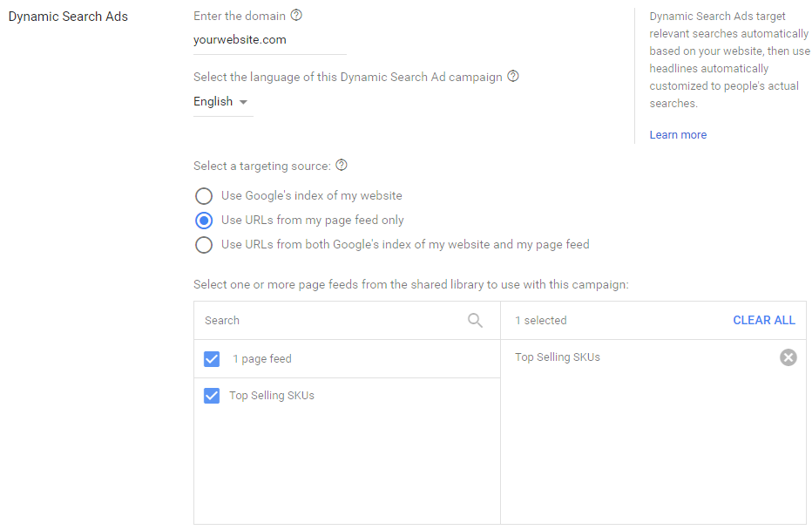Toggle the Top Selling SKUs checkbox
This screenshot has width=812, height=530.
tap(212, 396)
